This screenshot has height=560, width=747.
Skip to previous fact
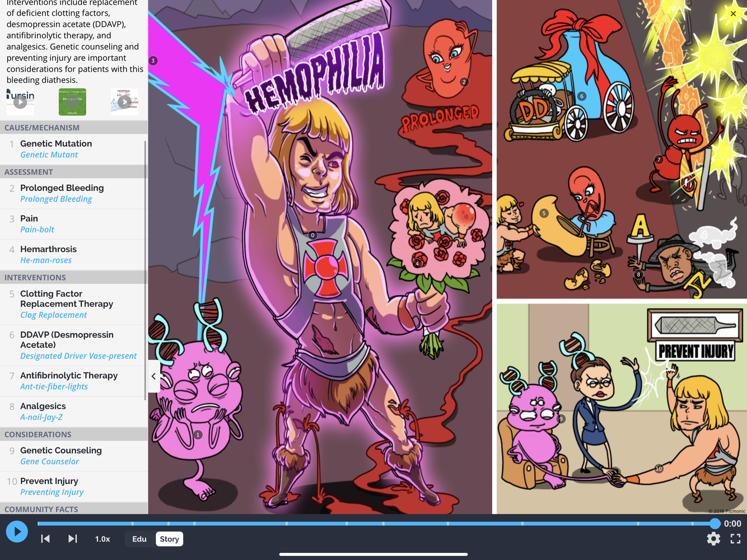pyautogui.click(x=45, y=539)
